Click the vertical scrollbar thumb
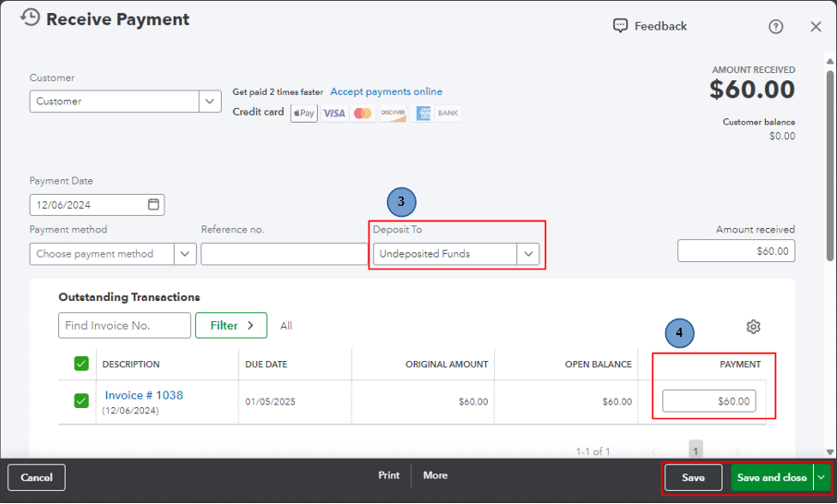 pos(830,165)
